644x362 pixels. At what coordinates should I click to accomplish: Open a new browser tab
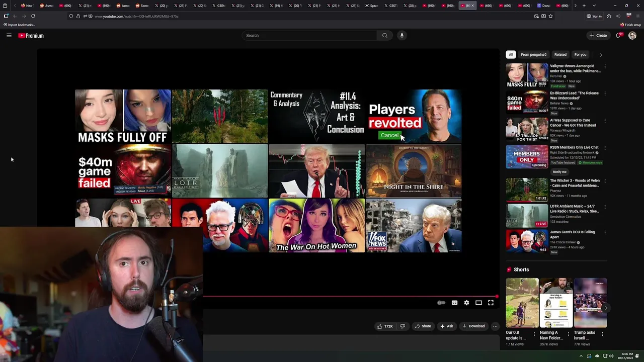(584, 6)
